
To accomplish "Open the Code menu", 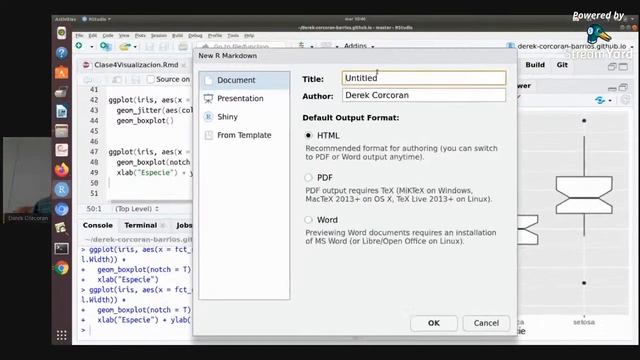I will [x=108, y=36].
